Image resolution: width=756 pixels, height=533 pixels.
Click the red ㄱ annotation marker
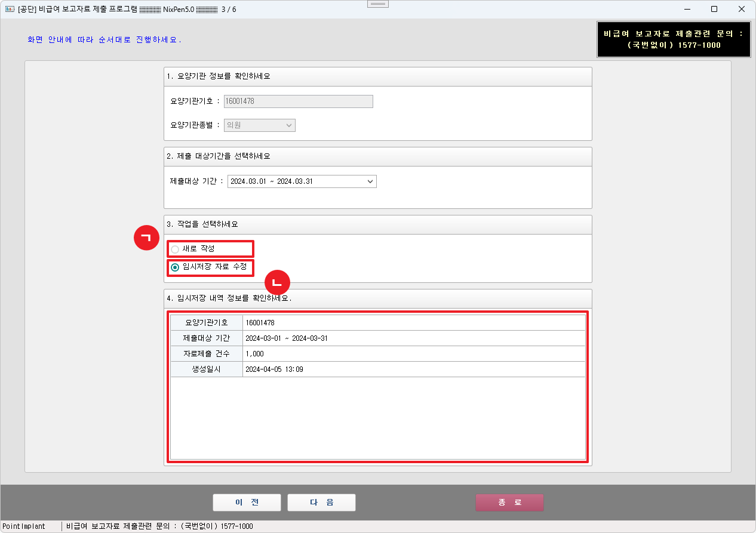pos(145,238)
